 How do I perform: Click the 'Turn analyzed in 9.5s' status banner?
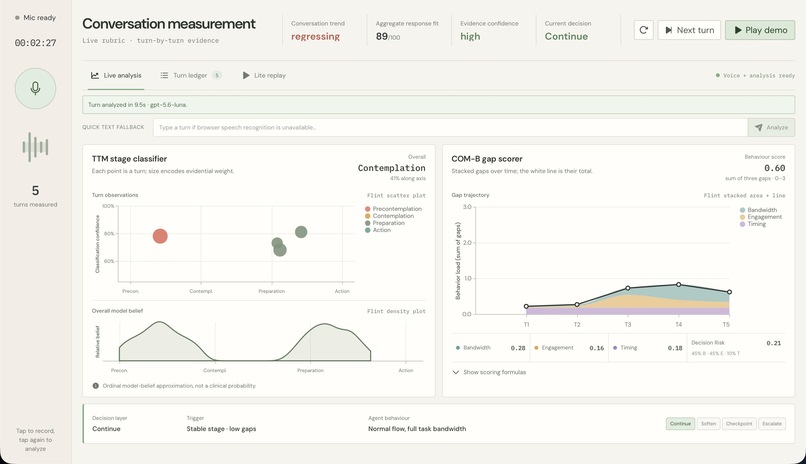point(438,105)
